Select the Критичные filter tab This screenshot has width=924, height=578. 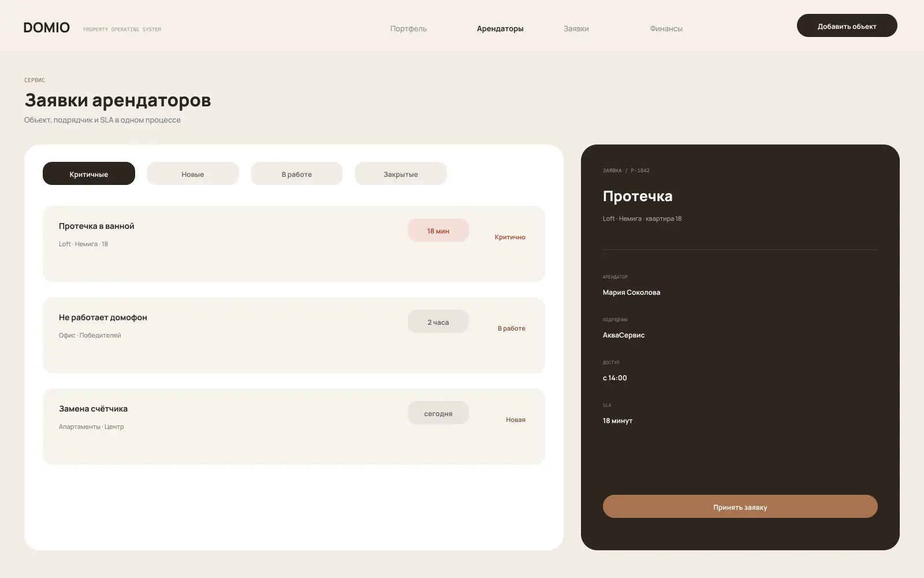89,173
